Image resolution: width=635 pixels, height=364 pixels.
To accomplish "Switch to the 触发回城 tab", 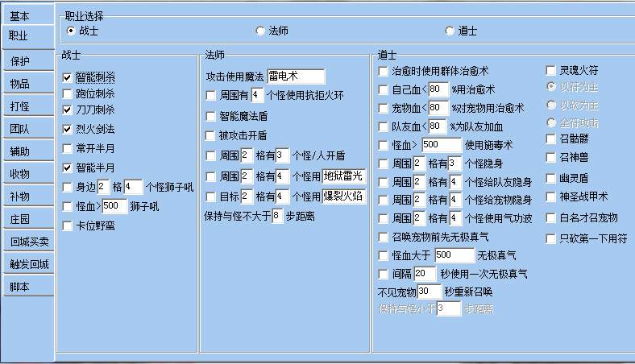I will [28, 264].
